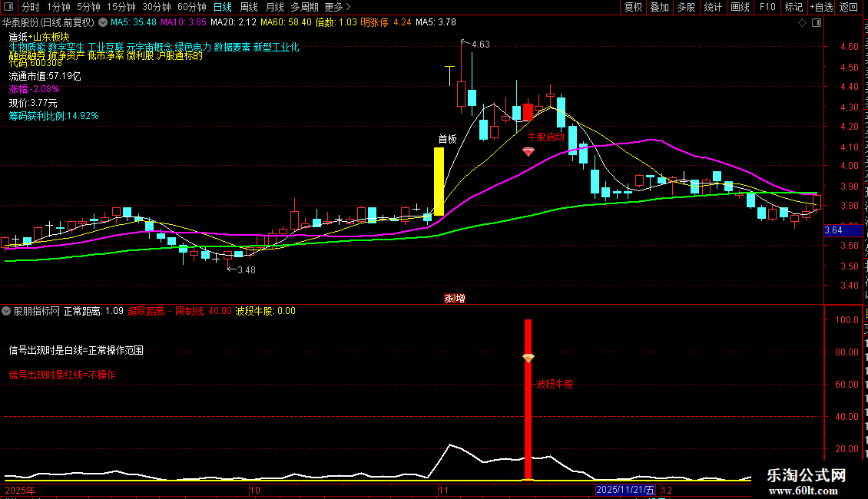Switch to 分时 intraday view

[x=31, y=7]
